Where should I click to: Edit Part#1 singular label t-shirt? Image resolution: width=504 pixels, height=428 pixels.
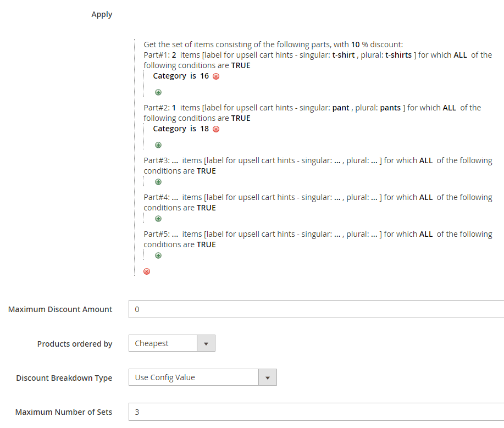click(x=344, y=55)
